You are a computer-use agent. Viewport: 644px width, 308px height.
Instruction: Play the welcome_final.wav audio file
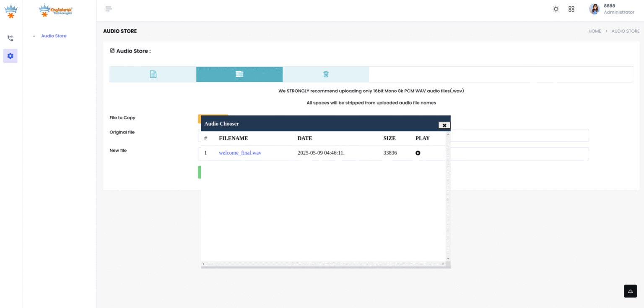coord(418,153)
